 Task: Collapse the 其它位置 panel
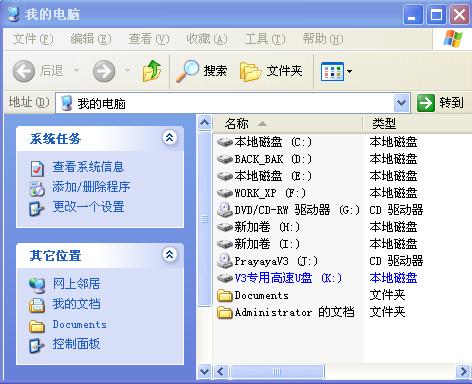point(169,255)
